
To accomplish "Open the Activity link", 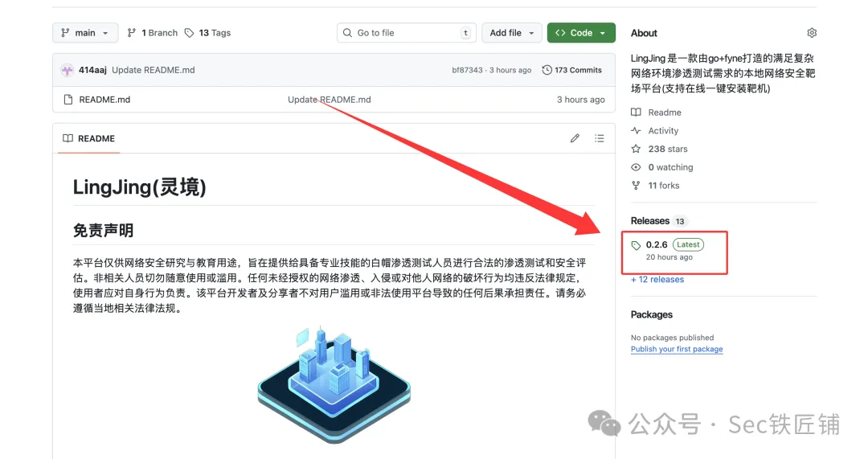I will tap(655, 131).
